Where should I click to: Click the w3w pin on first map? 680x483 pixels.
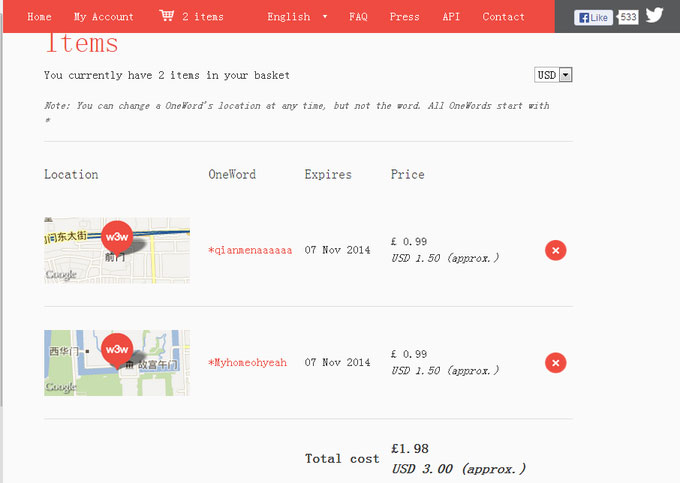pos(116,236)
